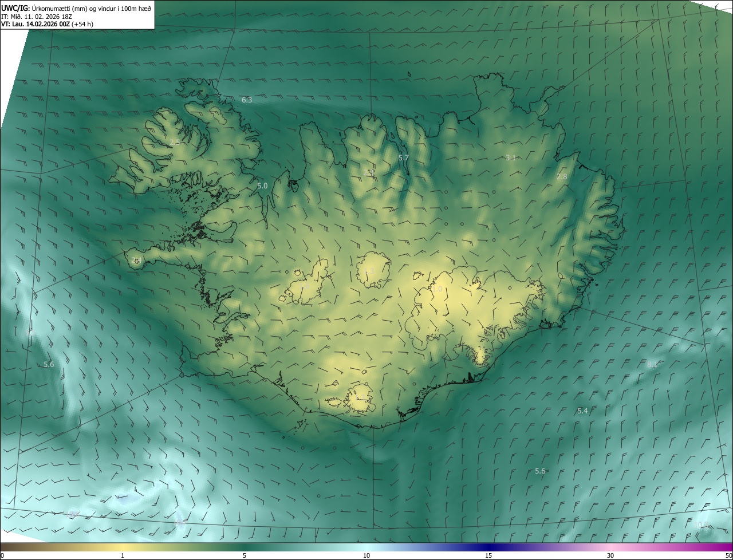Select the 8.2 label over the southeast ocean
This screenshot has height=560, width=733.
(x=652, y=365)
